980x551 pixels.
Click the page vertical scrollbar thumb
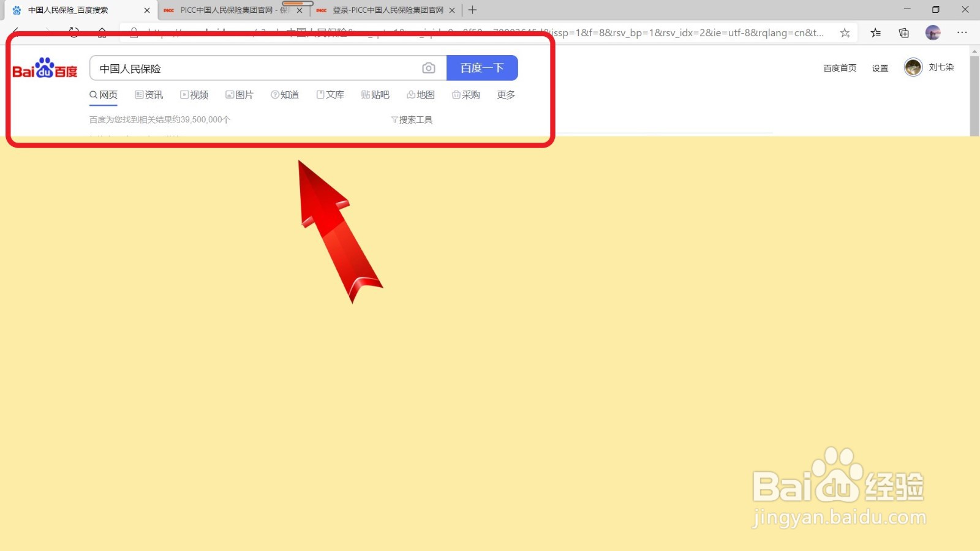pos(974,95)
